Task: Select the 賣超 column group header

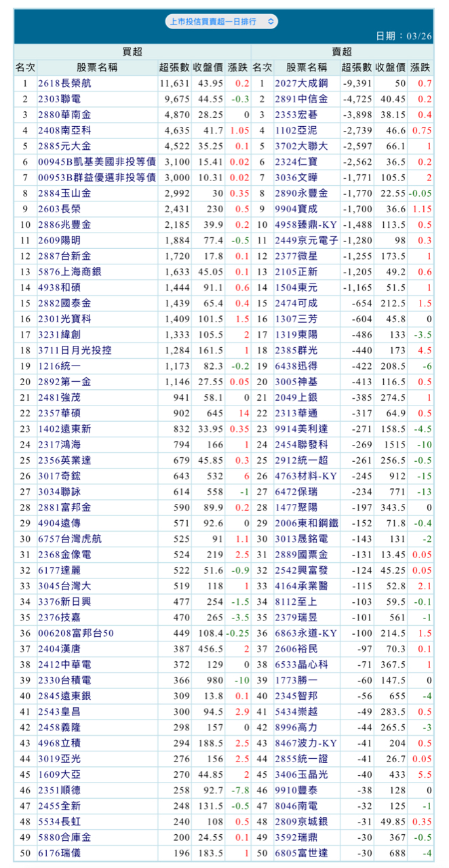Action: 343,52
